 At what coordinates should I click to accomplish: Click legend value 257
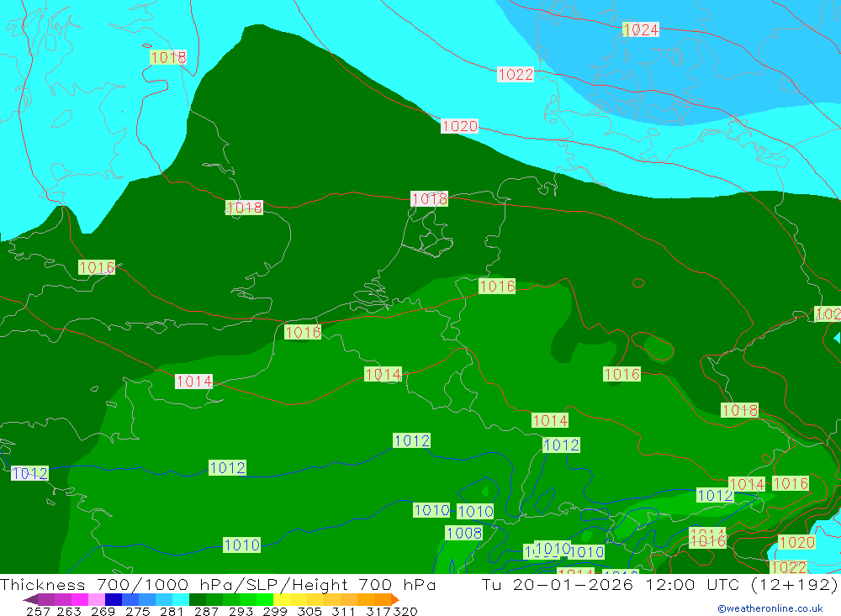point(38,611)
